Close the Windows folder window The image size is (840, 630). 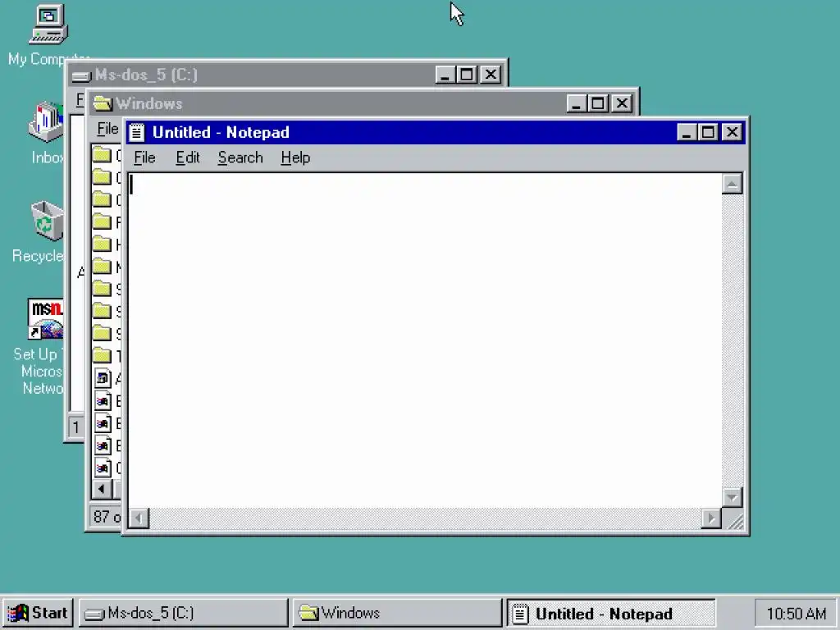622,103
